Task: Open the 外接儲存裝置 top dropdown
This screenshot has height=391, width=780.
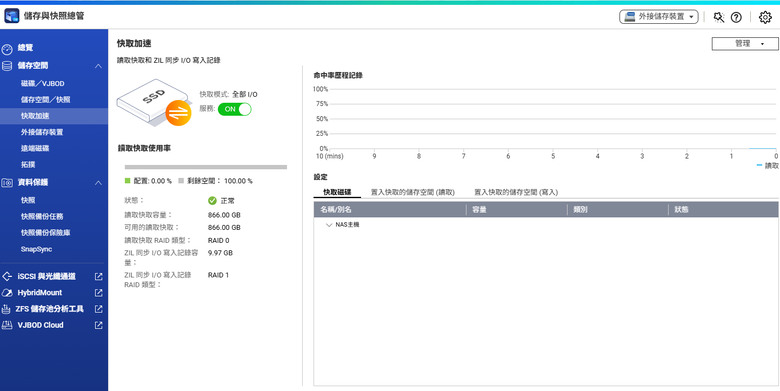Action: (659, 17)
